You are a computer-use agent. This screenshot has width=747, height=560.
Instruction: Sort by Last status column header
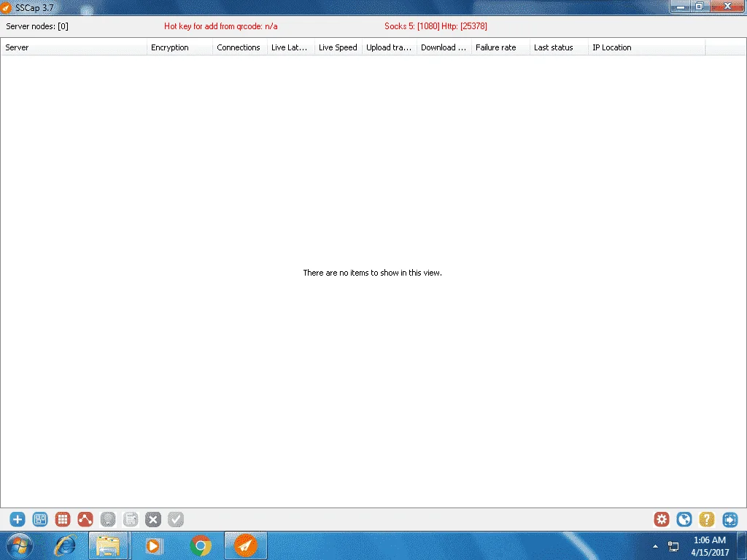559,47
